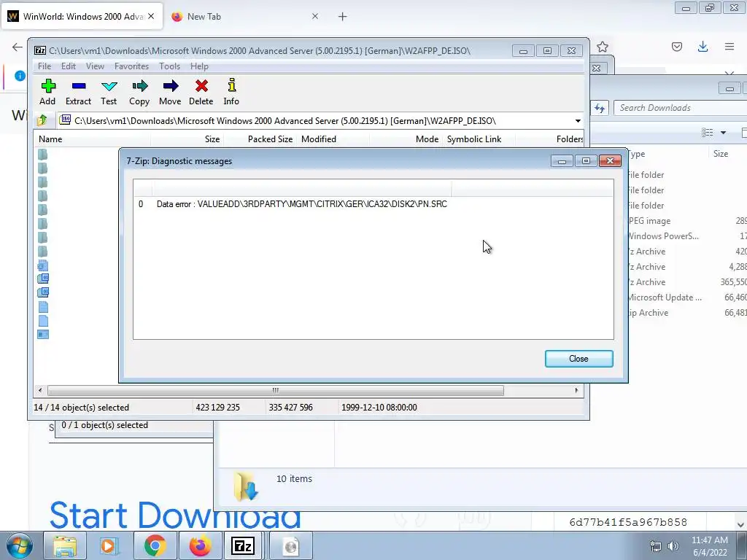Sort by Symbolic Link column
The image size is (747, 560).
(x=479, y=139)
